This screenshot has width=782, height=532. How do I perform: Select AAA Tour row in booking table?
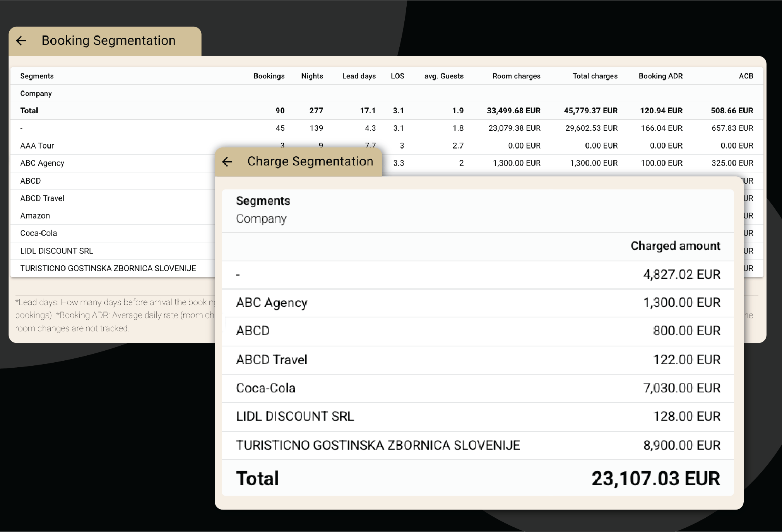(37, 146)
